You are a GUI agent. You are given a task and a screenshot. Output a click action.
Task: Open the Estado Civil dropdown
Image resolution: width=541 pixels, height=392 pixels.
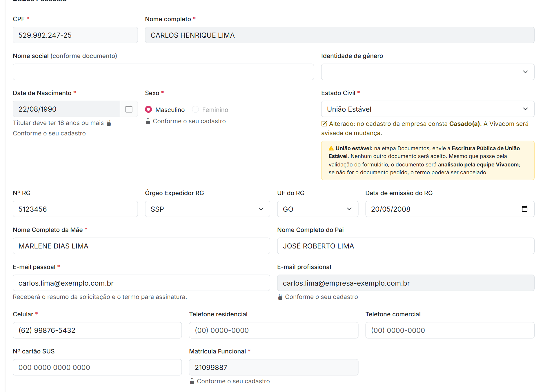[428, 109]
